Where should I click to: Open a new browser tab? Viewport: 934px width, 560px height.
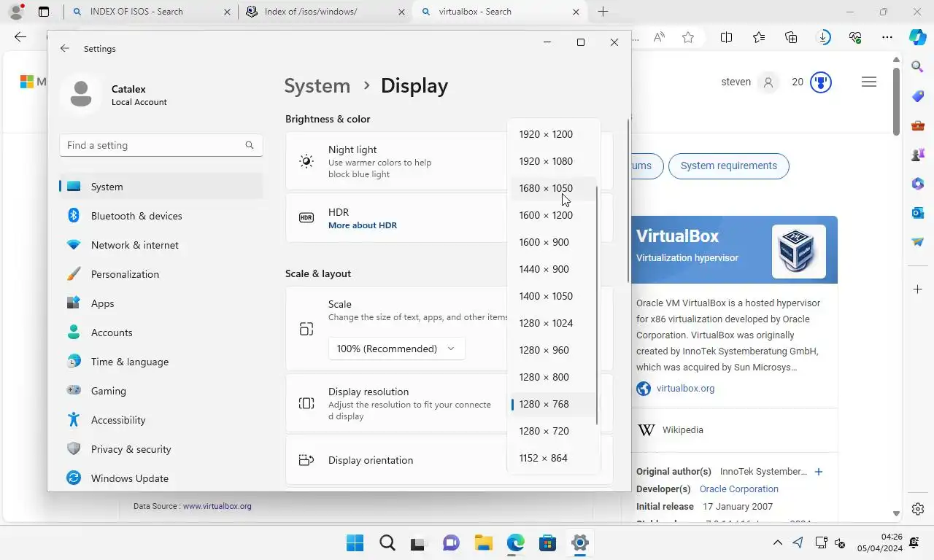click(x=603, y=12)
